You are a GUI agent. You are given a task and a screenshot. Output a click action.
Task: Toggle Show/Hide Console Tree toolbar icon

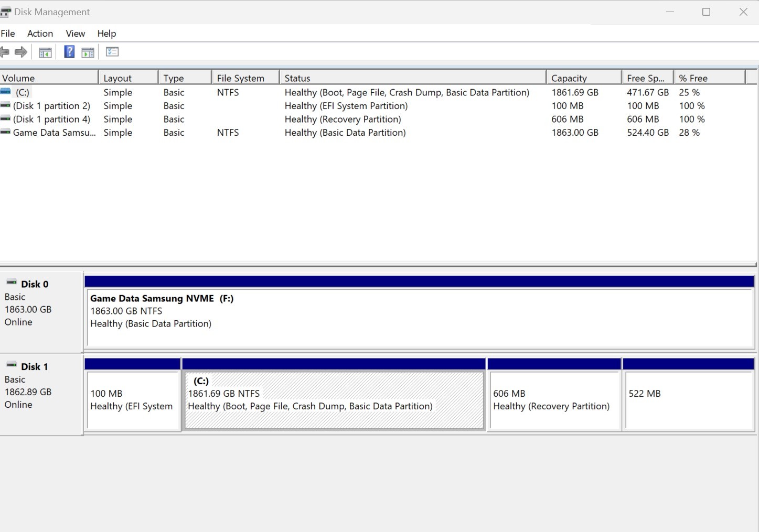coord(45,52)
